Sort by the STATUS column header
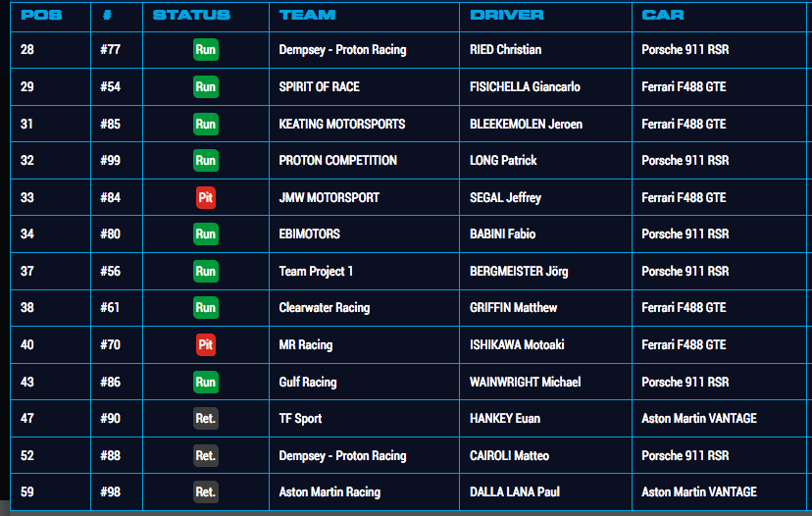Screen dimensions: 812x516 [191, 15]
